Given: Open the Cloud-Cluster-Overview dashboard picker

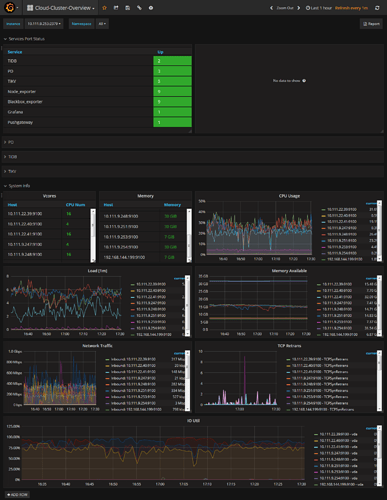Looking at the screenshot, I should (61, 8).
